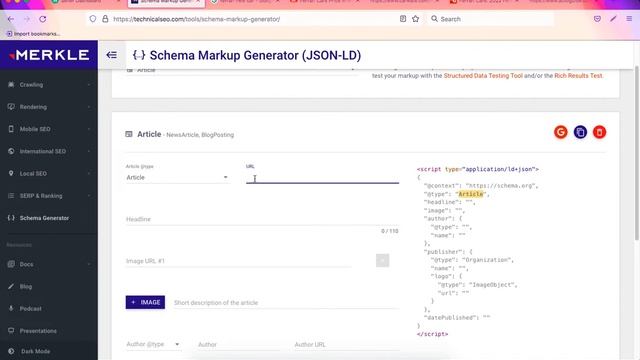
Task: Click the Author URL field
Action: point(346,344)
